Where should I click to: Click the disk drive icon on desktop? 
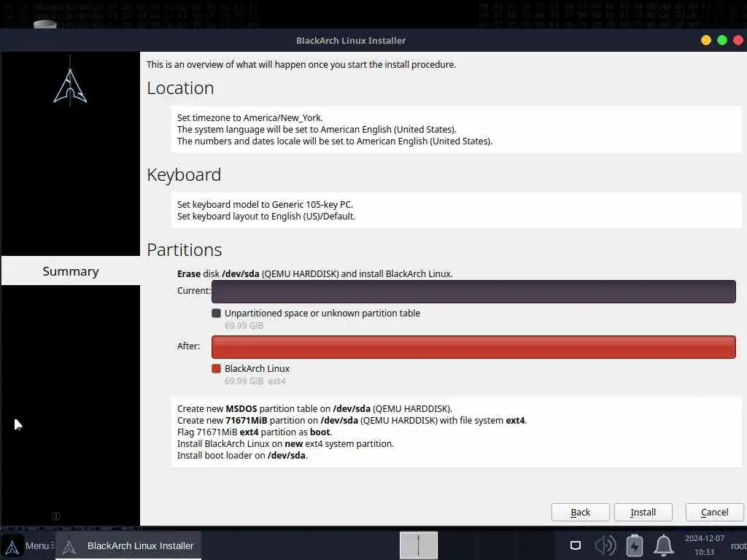tap(45, 23)
